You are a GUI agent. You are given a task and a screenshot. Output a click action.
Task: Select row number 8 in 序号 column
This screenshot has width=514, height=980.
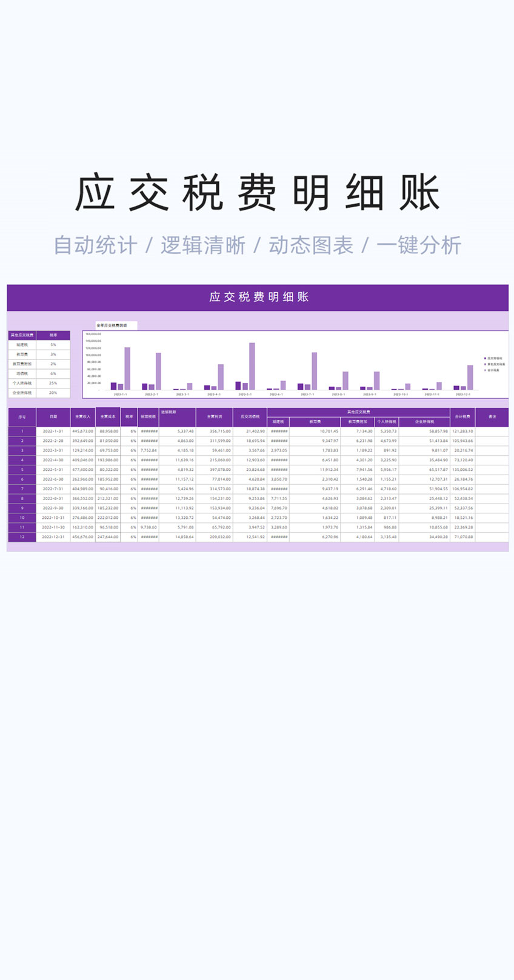pos(22,498)
